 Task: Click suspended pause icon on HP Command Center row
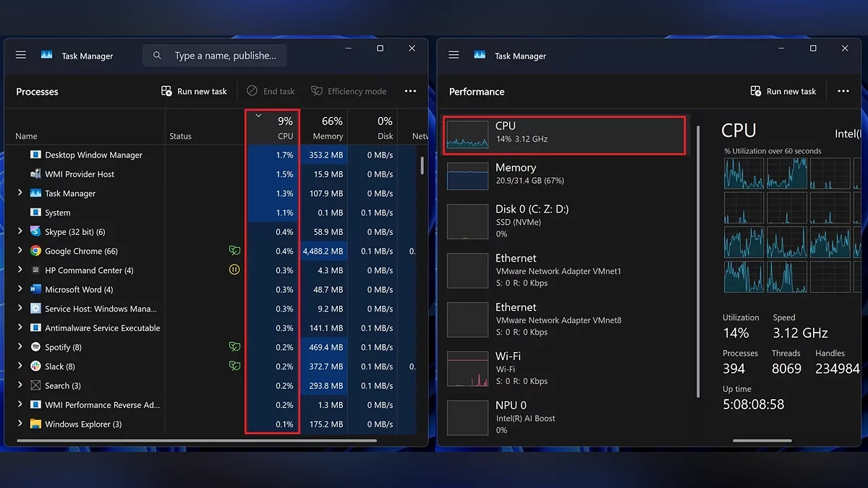(234, 270)
